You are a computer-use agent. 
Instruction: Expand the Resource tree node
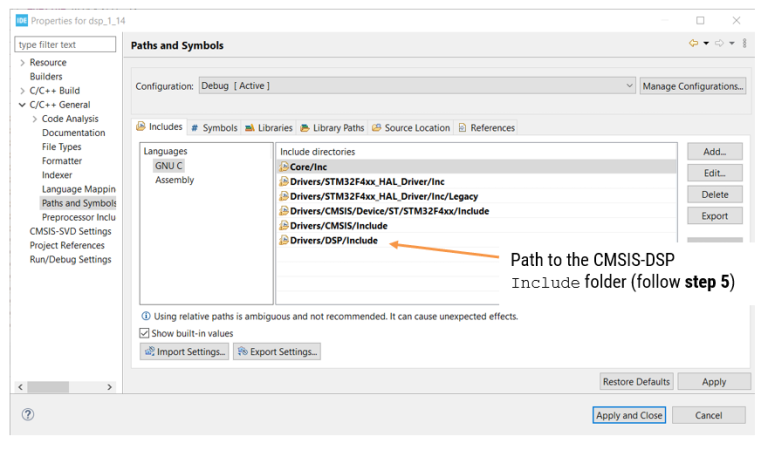tap(22, 63)
